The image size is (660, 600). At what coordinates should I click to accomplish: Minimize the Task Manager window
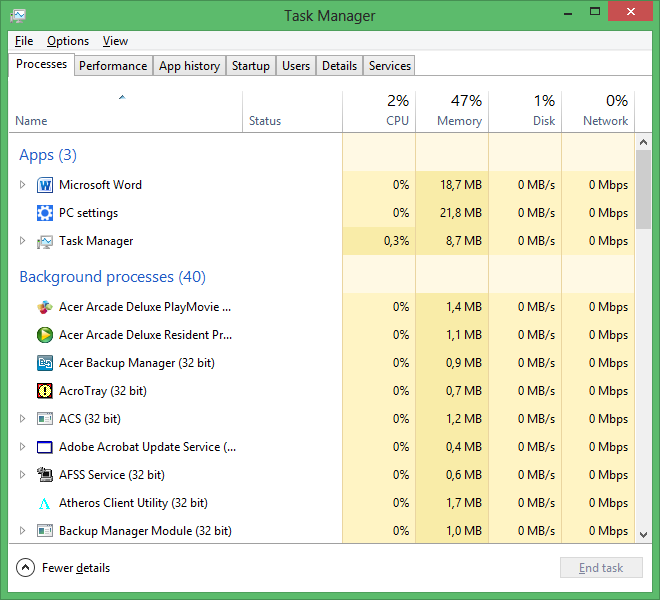pyautogui.click(x=568, y=13)
